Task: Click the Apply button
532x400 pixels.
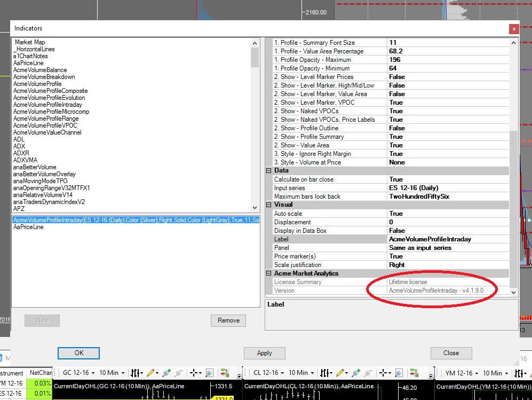Action: coord(264,353)
